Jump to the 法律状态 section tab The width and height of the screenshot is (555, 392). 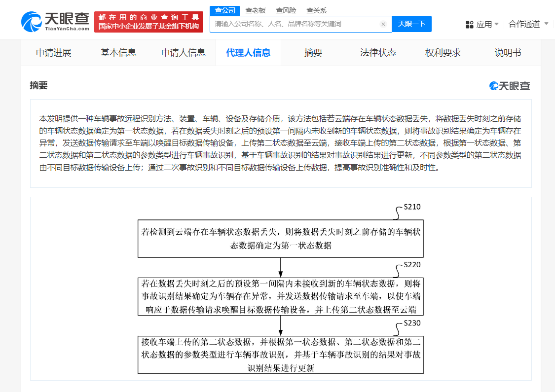378,53
